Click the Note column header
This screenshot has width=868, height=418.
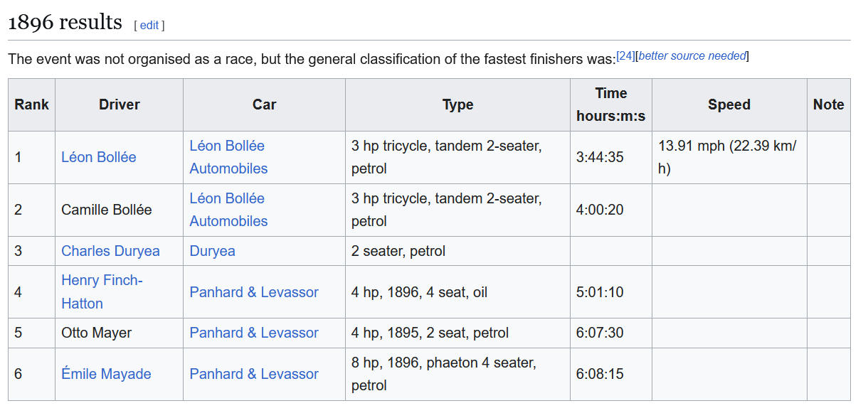click(x=828, y=104)
